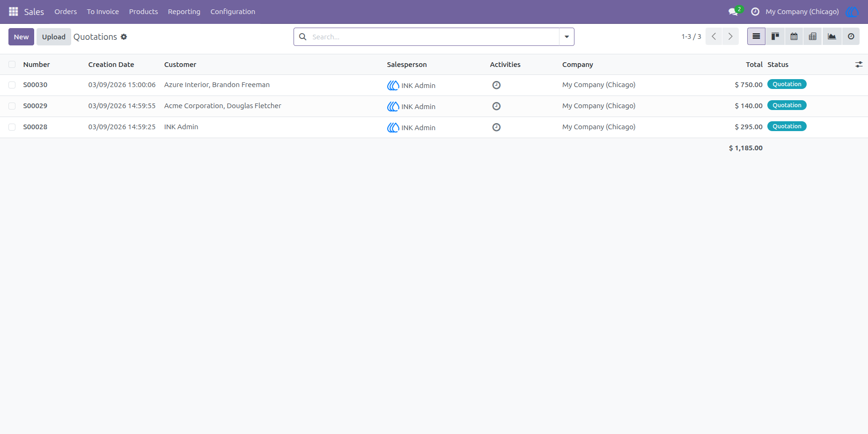This screenshot has width=868, height=434.
Task: Sort by the Total column header
Action: 754,65
